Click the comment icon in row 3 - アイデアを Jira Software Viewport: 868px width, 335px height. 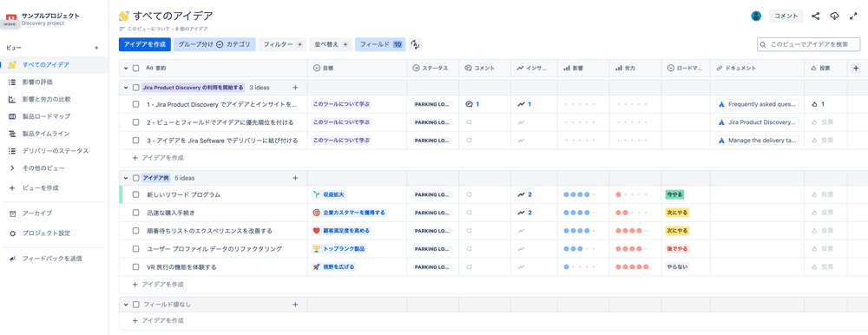(469, 141)
